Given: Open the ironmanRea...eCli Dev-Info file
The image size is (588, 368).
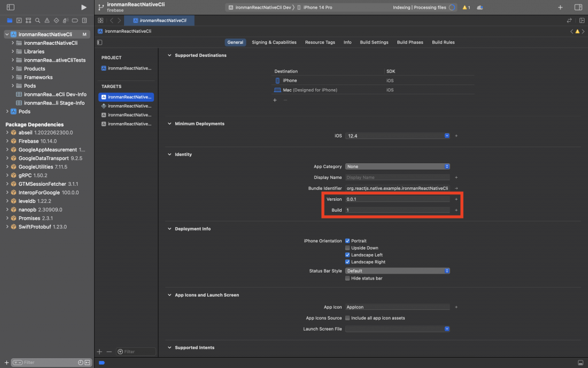Looking at the screenshot, I should (x=51, y=95).
